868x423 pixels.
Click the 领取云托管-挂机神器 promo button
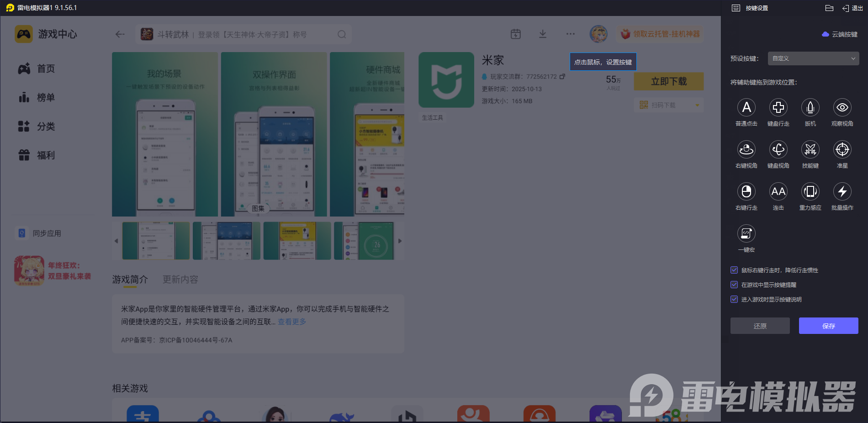[661, 34]
